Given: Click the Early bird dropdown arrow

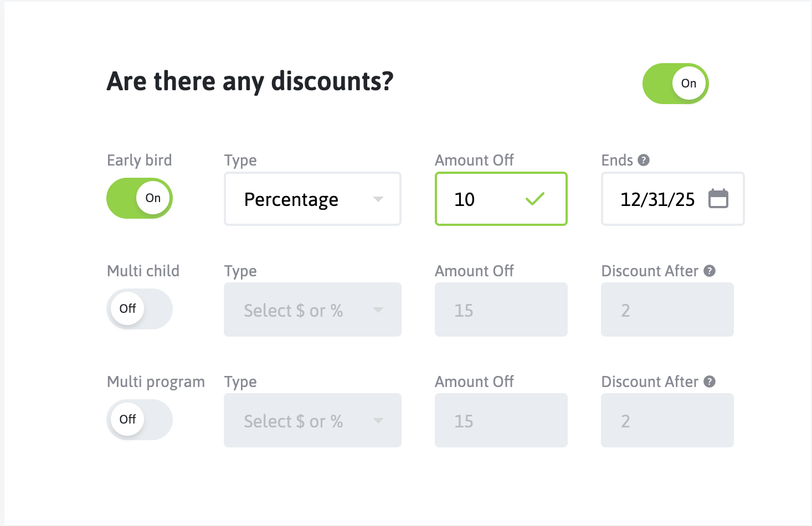Looking at the screenshot, I should pyautogui.click(x=378, y=199).
